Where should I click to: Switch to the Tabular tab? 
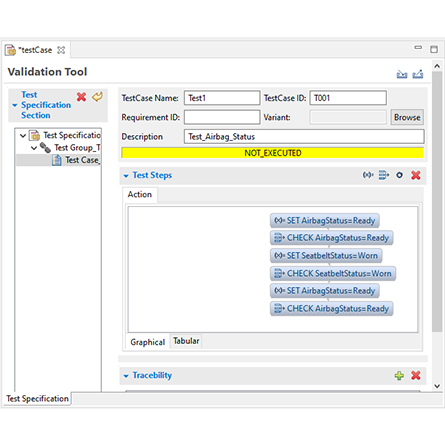coord(186,341)
